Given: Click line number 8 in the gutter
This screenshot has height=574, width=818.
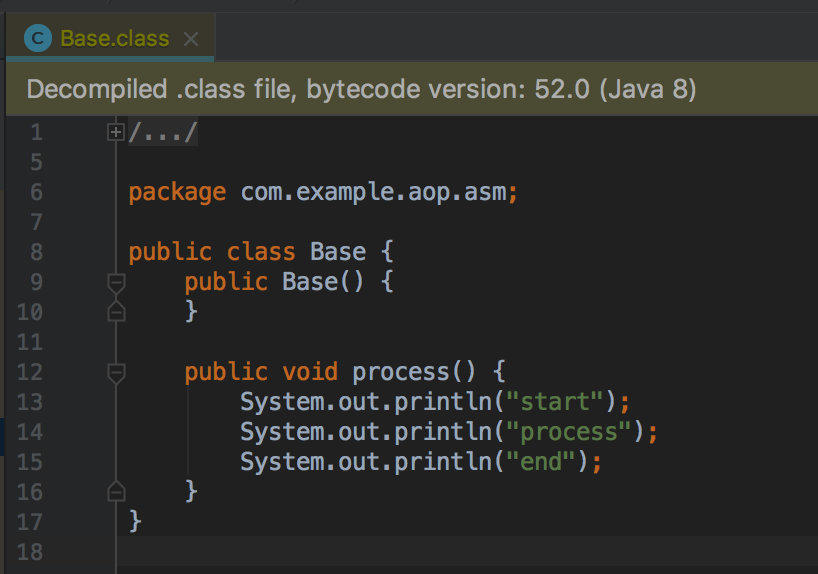Looking at the screenshot, I should coord(36,252).
